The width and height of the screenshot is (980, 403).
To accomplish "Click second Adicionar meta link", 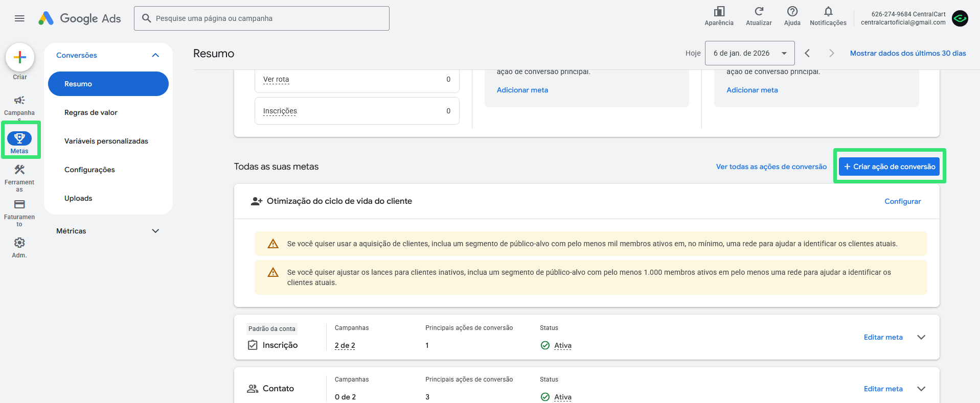I will [752, 90].
